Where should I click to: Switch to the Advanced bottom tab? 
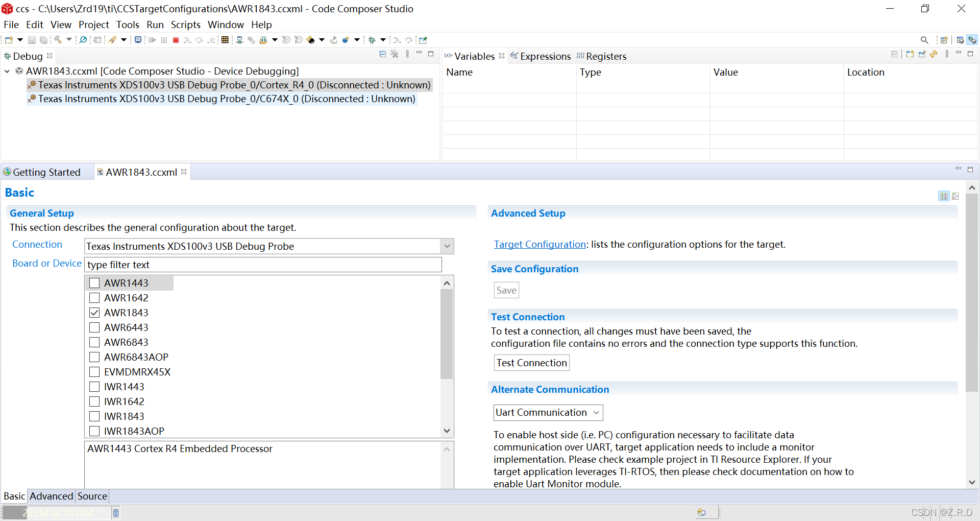(x=51, y=496)
